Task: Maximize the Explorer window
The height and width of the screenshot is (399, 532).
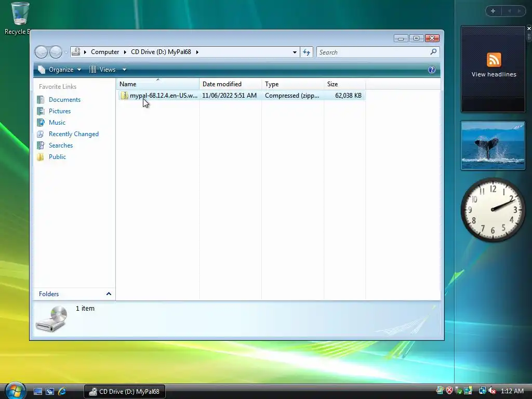Action: 416,38
